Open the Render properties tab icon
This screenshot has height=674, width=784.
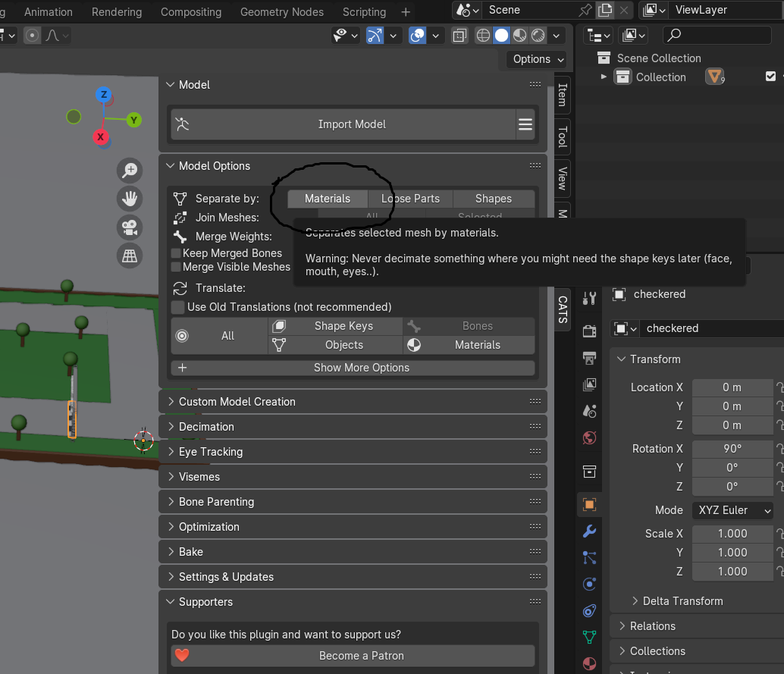[589, 331]
